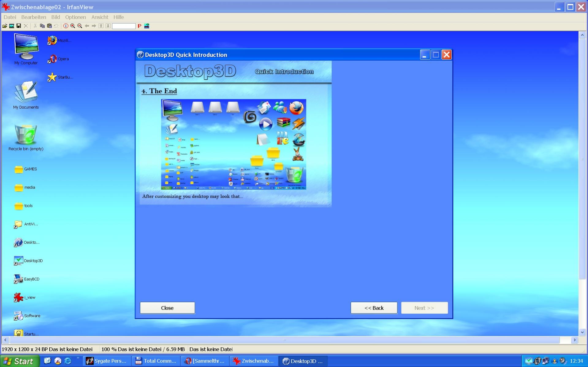Click the horizontal scrollbar left arrow
Viewport: 588px width, 367px height.
click(x=5, y=340)
